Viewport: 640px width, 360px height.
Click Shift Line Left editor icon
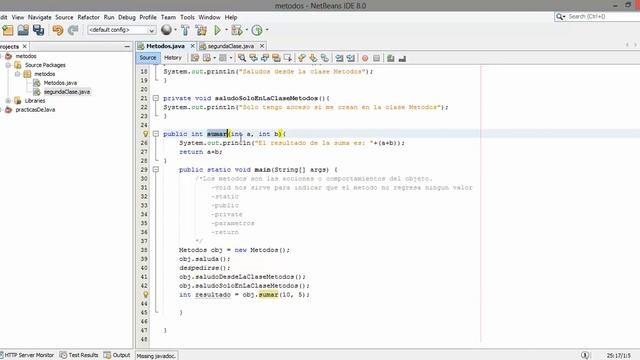pyautogui.click(x=339, y=58)
